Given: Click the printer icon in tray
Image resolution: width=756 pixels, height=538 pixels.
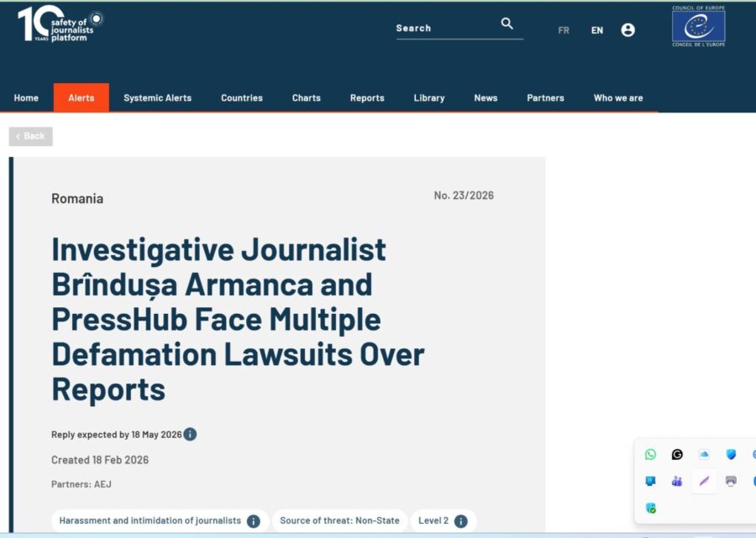Looking at the screenshot, I should 731,482.
